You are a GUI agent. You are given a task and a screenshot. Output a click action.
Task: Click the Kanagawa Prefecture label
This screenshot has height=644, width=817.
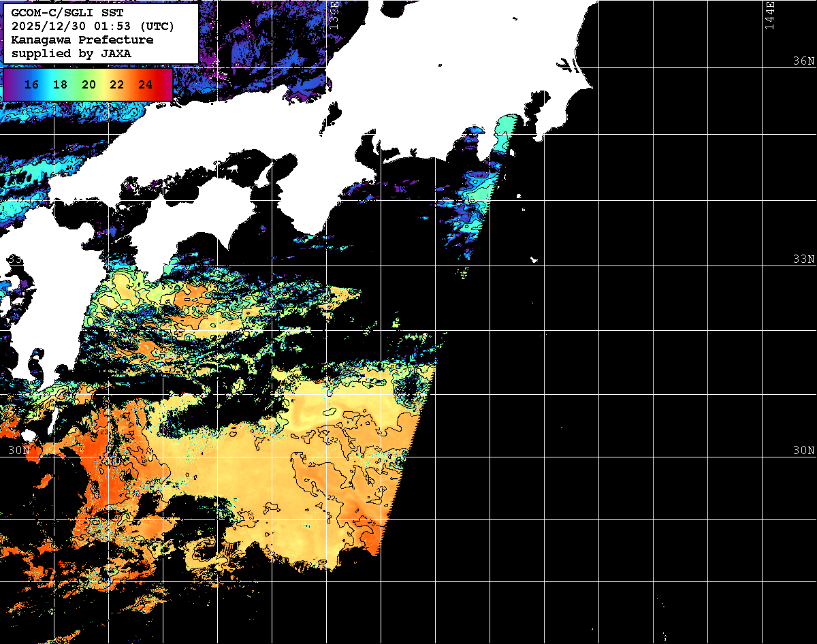tap(82, 39)
